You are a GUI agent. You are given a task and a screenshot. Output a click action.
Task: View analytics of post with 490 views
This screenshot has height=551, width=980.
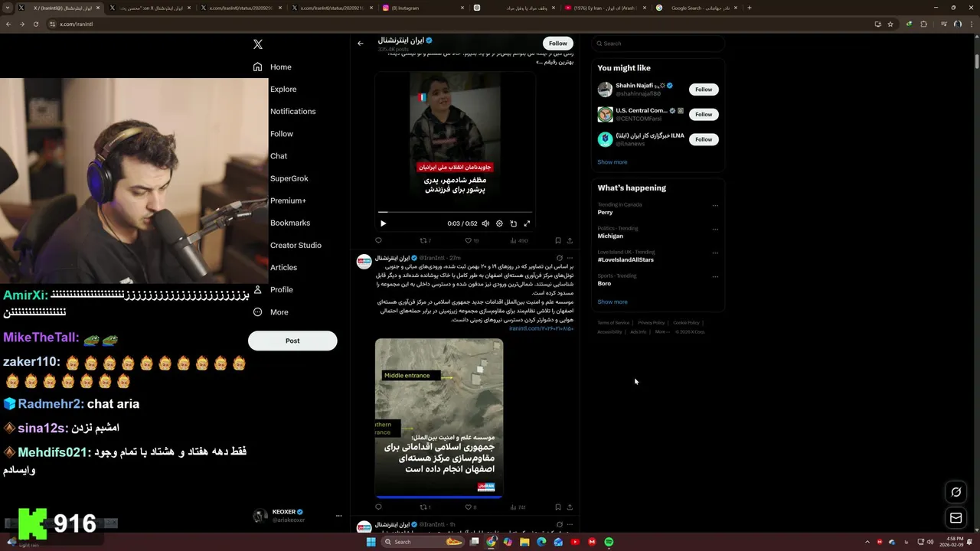[x=518, y=240]
